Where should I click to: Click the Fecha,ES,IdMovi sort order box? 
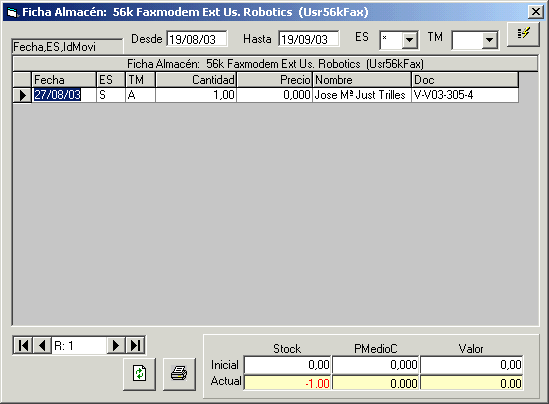pos(67,47)
